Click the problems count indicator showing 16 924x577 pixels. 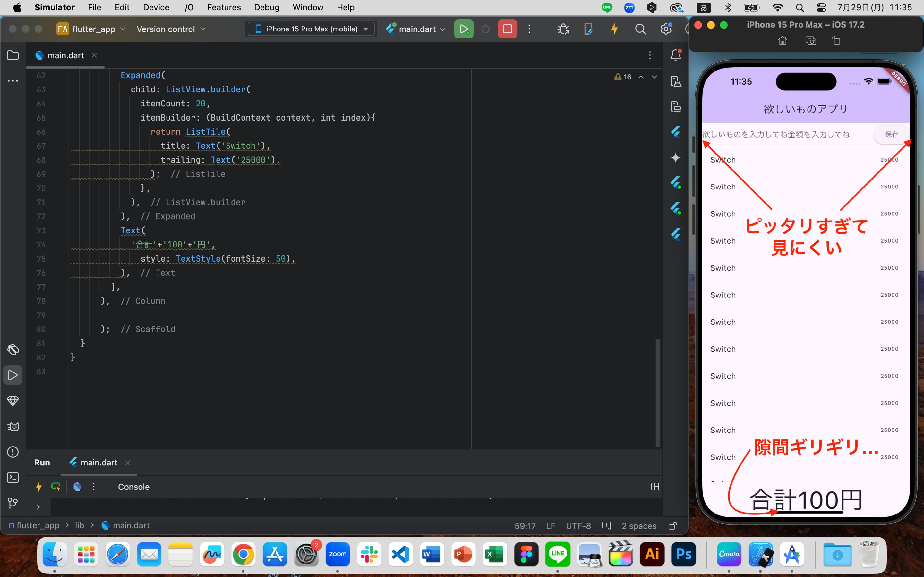622,76
